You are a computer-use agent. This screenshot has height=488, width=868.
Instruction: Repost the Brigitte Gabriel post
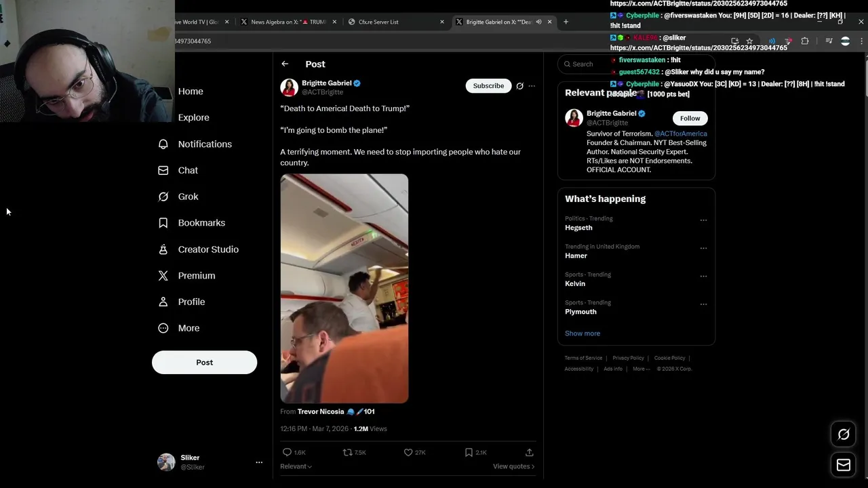point(347,452)
